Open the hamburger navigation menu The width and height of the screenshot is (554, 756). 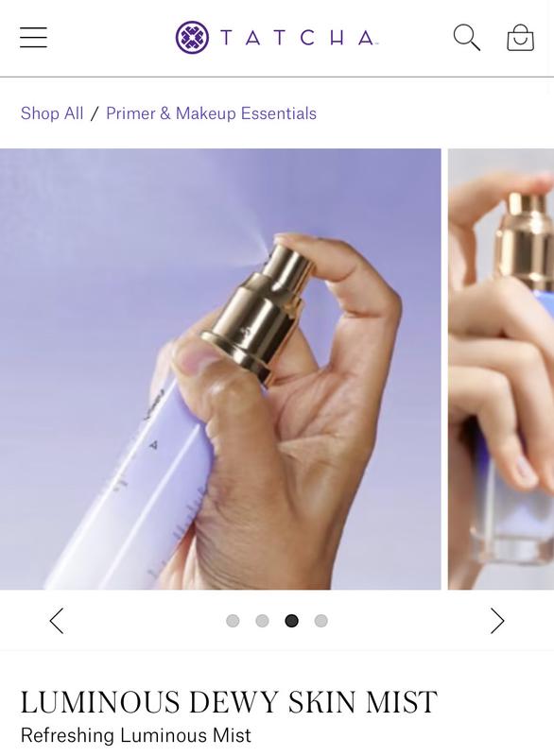tap(33, 38)
